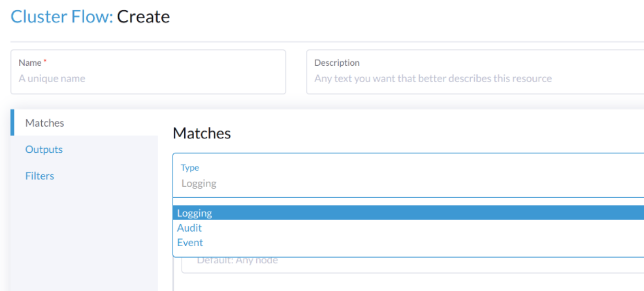Switch to the Filters side tab
Screen dimensions: 644x291
pyautogui.click(x=40, y=176)
